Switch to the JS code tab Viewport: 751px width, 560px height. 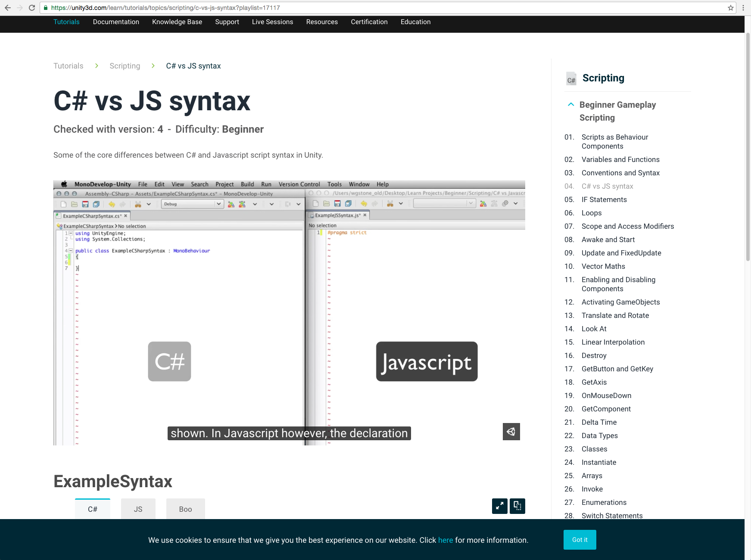click(x=138, y=509)
